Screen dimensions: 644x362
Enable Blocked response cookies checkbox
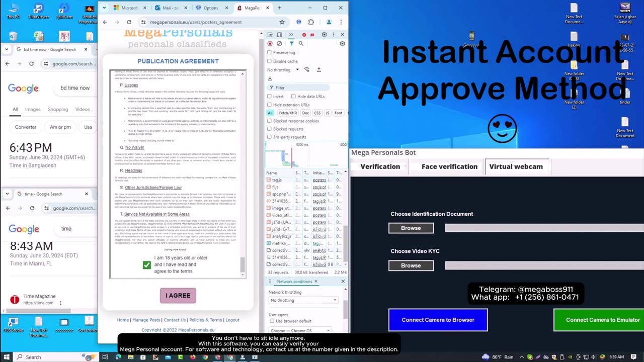pyautogui.click(x=270, y=121)
